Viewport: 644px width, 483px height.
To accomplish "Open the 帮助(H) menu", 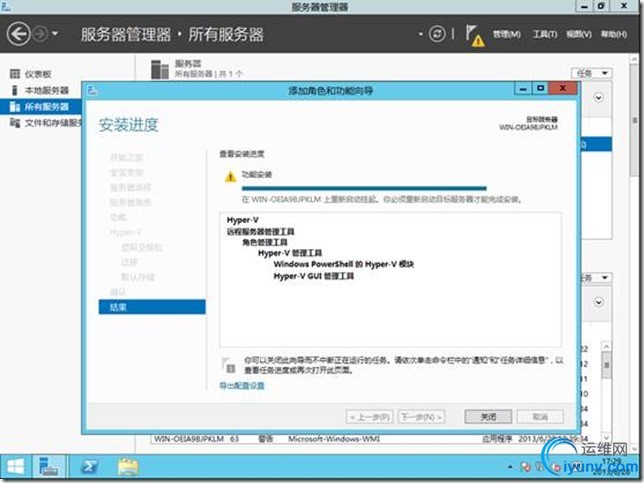I will click(614, 34).
